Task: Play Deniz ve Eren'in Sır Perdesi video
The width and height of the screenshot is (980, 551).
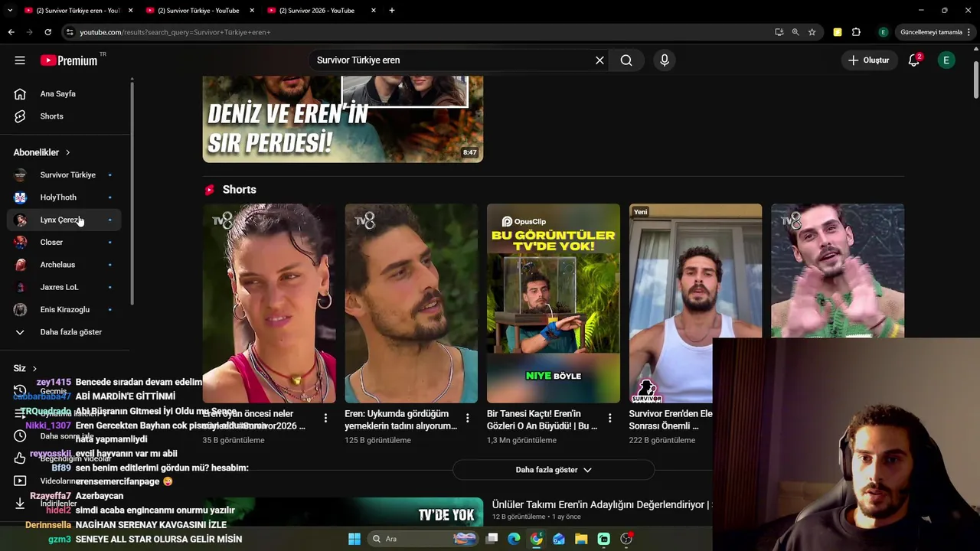Action: click(342, 119)
